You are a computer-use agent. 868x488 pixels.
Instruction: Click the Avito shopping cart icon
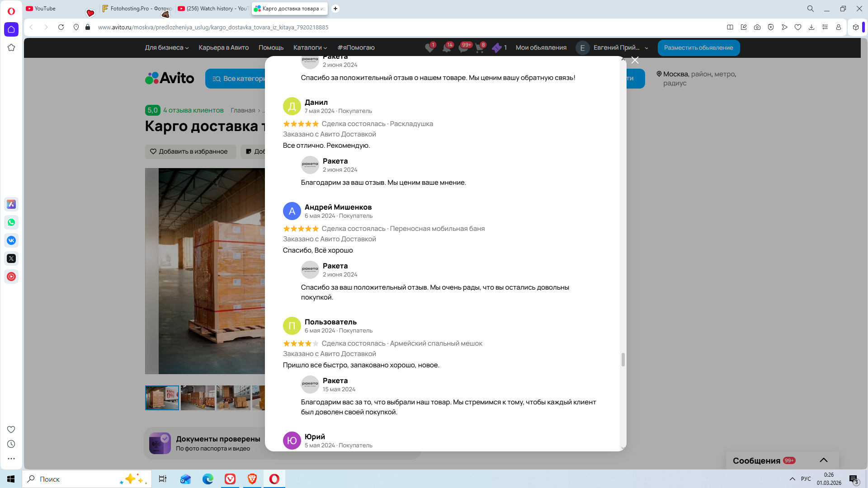480,48
